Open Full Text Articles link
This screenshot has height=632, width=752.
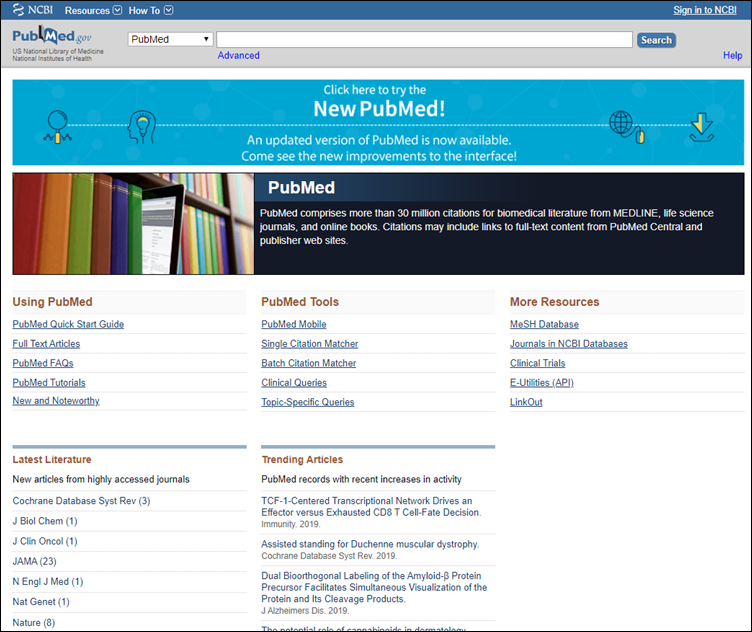click(46, 344)
